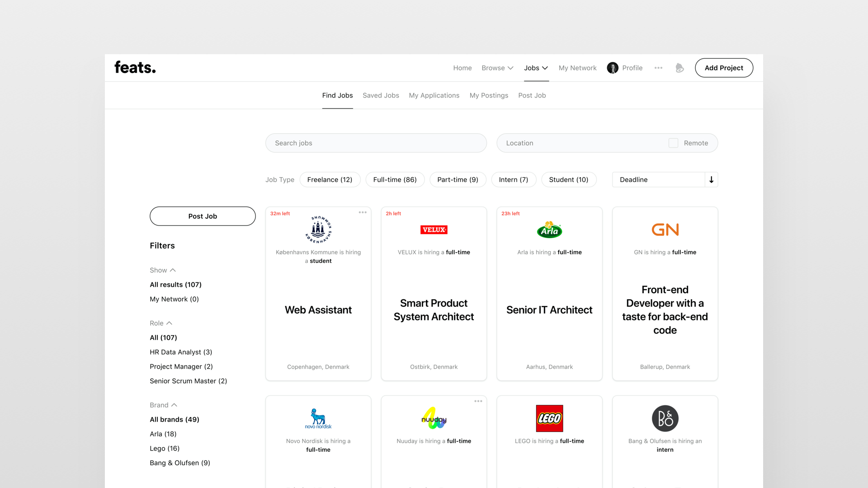The height and width of the screenshot is (488, 868).
Task: Open the Profile link
Action: 632,68
